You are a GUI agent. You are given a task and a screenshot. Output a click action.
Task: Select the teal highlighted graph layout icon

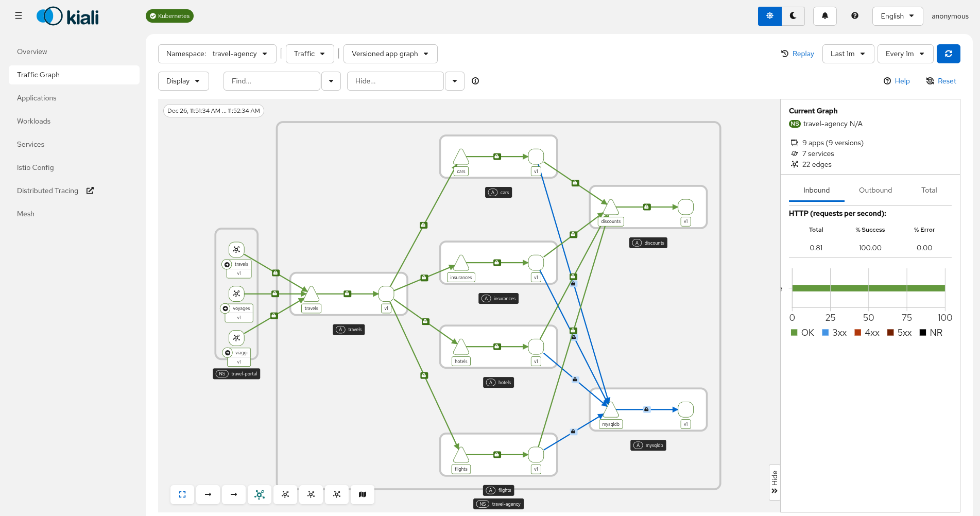click(x=260, y=494)
